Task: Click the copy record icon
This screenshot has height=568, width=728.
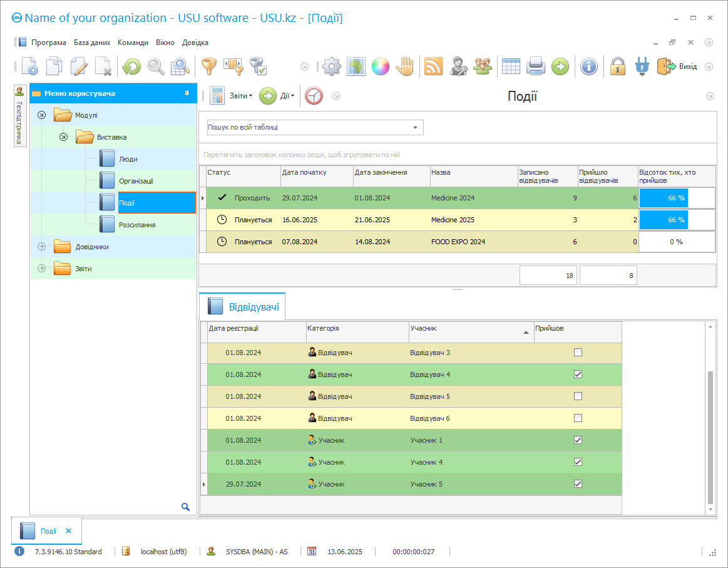Action: click(x=54, y=66)
